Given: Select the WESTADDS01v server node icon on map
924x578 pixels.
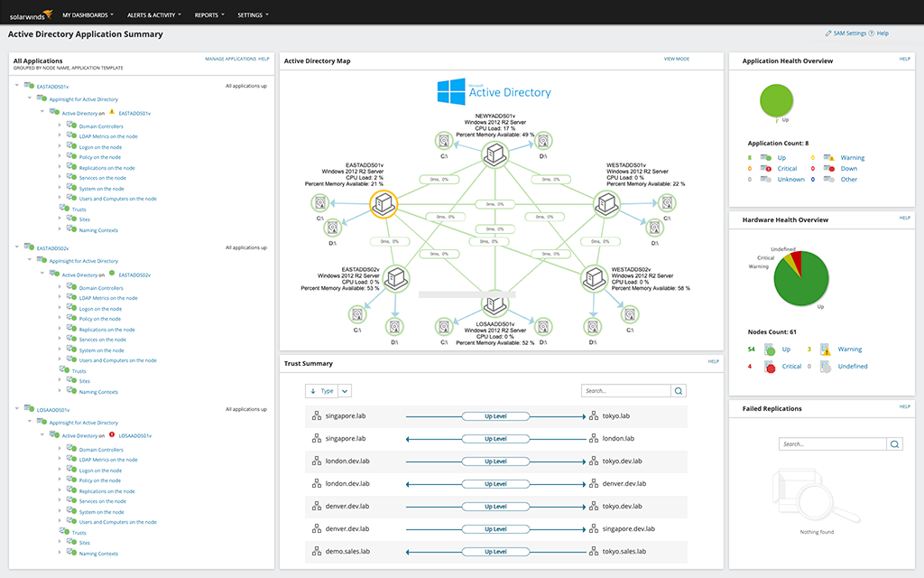Looking at the screenshot, I should pyautogui.click(x=606, y=204).
